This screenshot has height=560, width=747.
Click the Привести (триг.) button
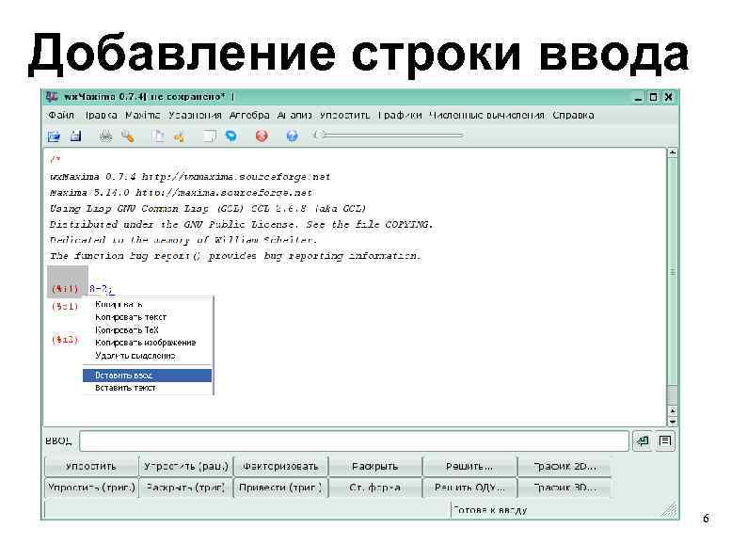(280, 488)
